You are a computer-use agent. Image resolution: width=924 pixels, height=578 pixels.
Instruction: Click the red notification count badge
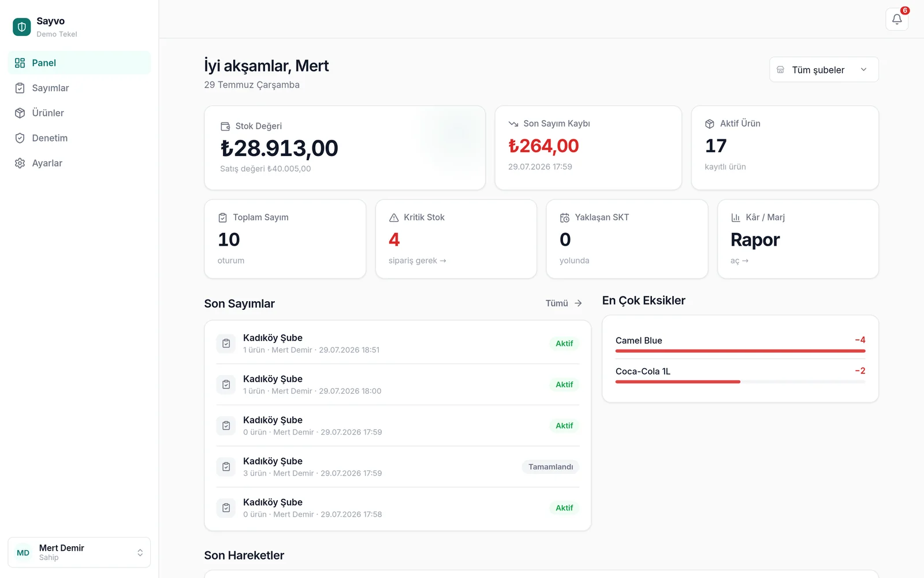(905, 10)
